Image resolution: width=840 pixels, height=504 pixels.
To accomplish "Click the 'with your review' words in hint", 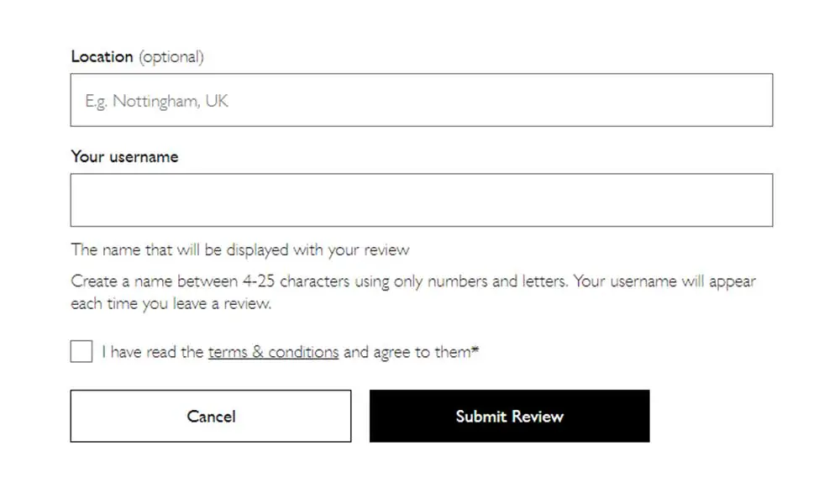I will pyautogui.click(x=351, y=249).
